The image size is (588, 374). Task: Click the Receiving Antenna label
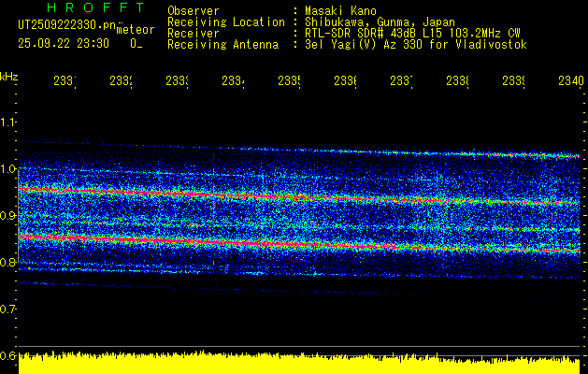click(222, 45)
